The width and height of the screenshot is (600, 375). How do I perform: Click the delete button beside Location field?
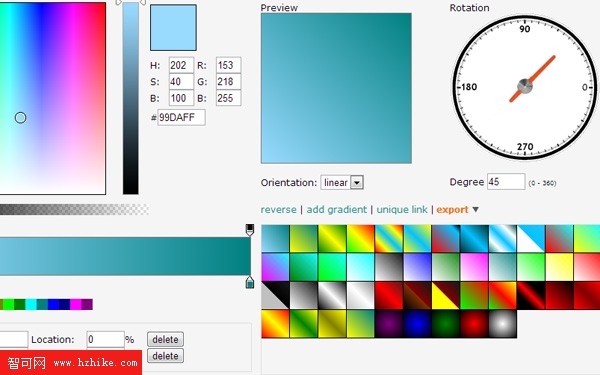tap(165, 339)
